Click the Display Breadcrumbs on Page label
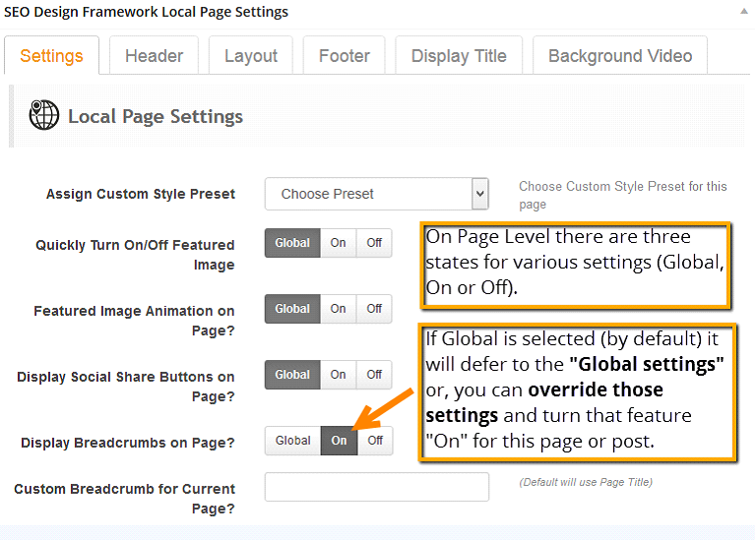The height and width of the screenshot is (540, 756). [x=127, y=444]
